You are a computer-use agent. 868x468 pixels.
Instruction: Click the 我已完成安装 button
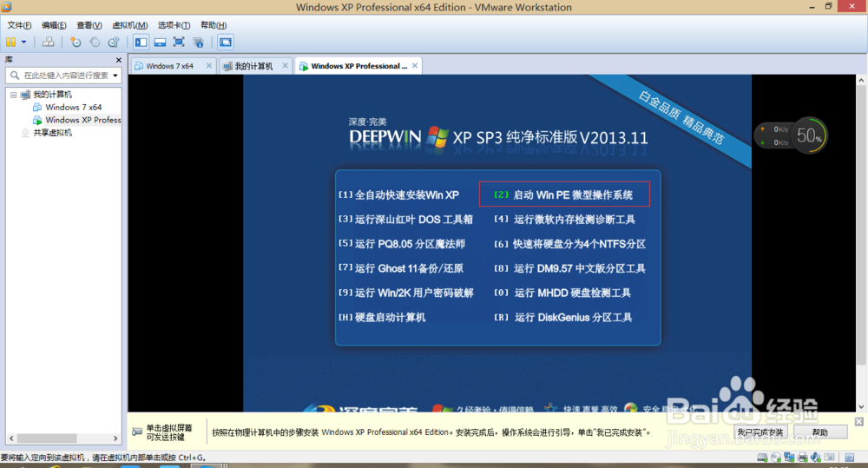760,432
